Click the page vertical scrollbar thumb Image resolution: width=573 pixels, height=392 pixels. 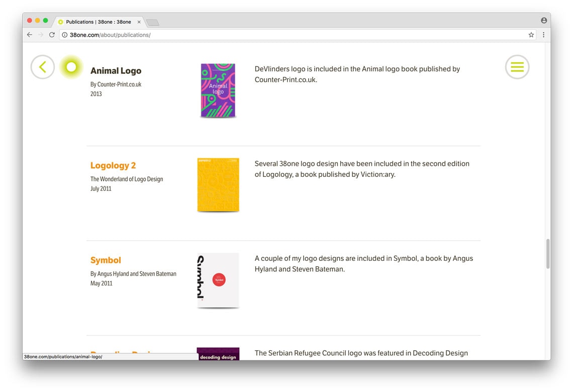click(x=548, y=253)
